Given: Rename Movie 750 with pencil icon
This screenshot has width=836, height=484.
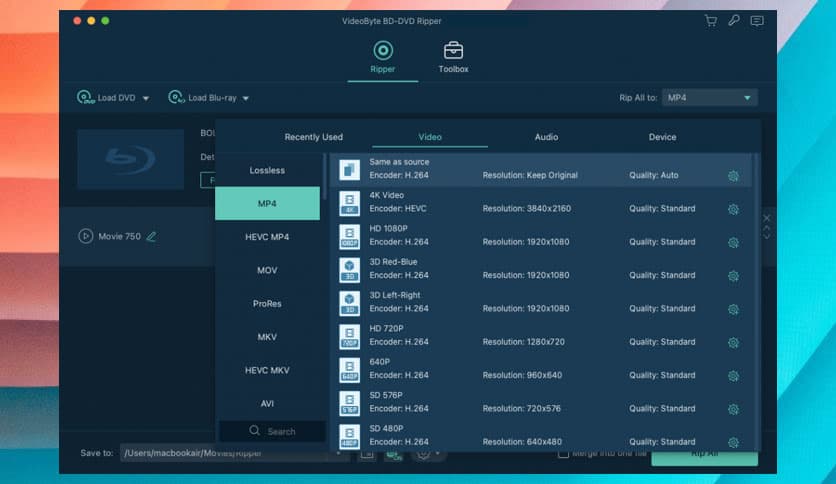Looking at the screenshot, I should 151,236.
